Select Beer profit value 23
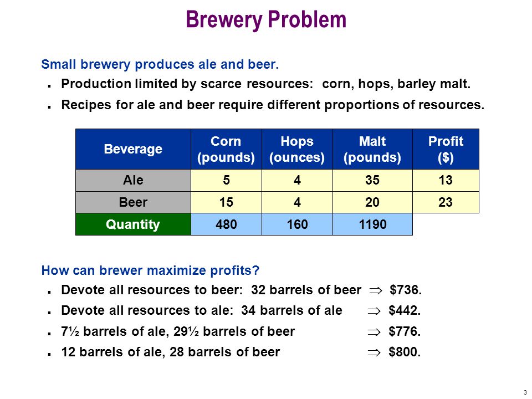Viewport: 532px width, 399px height. click(446, 202)
